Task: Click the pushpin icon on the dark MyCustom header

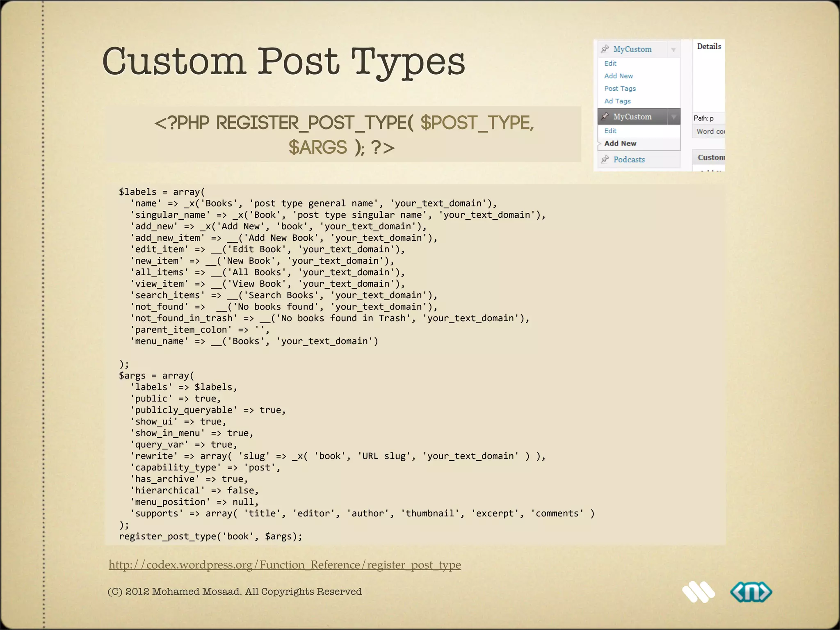Action: click(605, 116)
